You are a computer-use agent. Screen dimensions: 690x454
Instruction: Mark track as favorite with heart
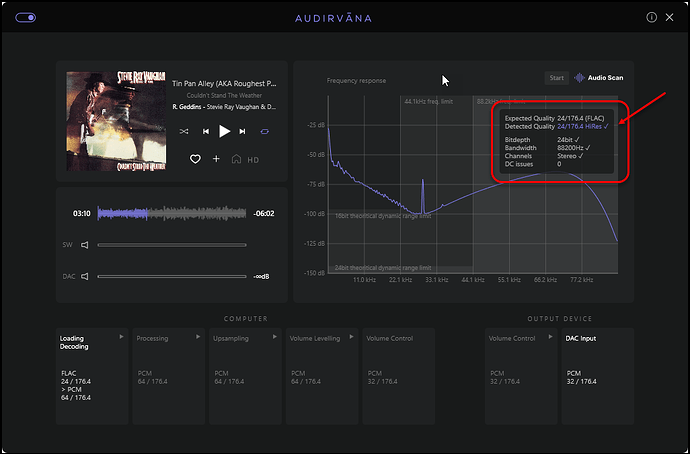coord(195,159)
